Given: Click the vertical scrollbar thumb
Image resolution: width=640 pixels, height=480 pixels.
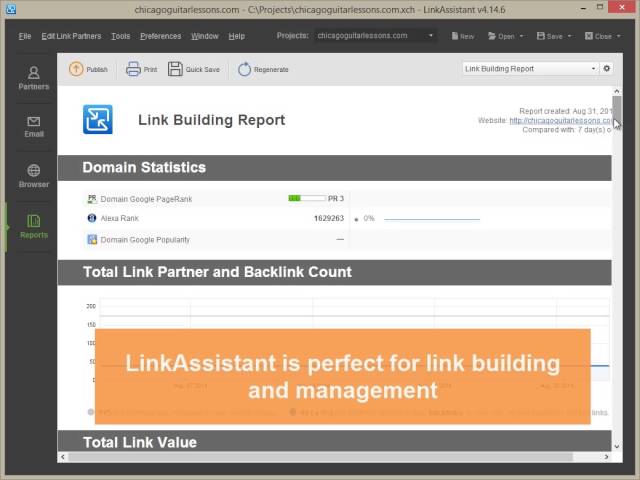Looking at the screenshot, I should click(617, 109).
